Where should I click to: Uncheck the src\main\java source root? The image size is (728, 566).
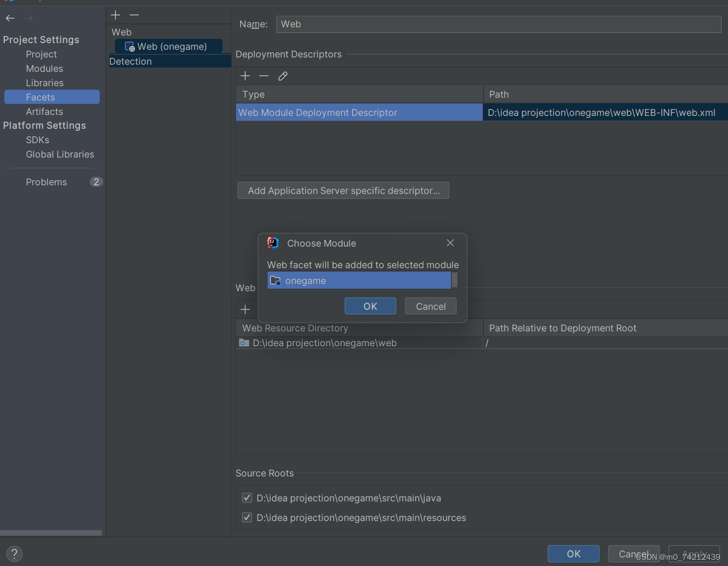[x=246, y=498]
